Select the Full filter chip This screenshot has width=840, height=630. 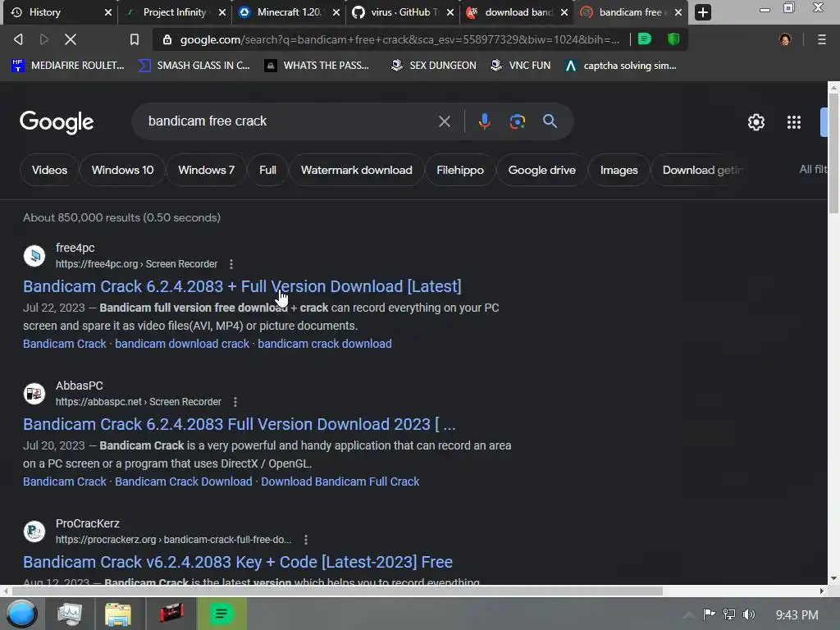tap(267, 170)
